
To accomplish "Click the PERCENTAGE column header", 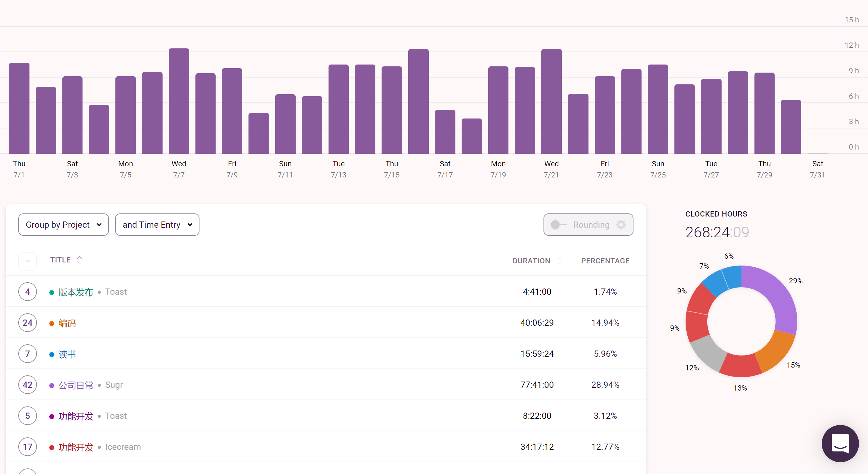I will pyautogui.click(x=605, y=261).
